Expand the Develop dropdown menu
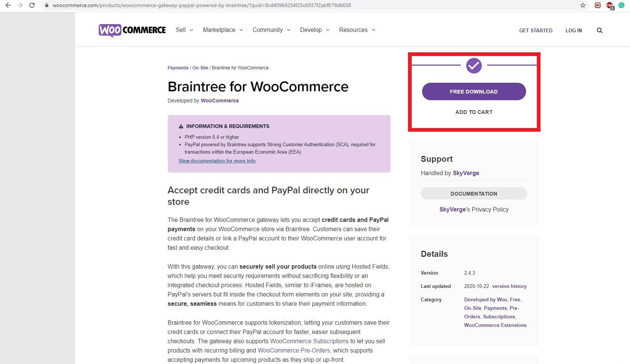 coord(315,30)
